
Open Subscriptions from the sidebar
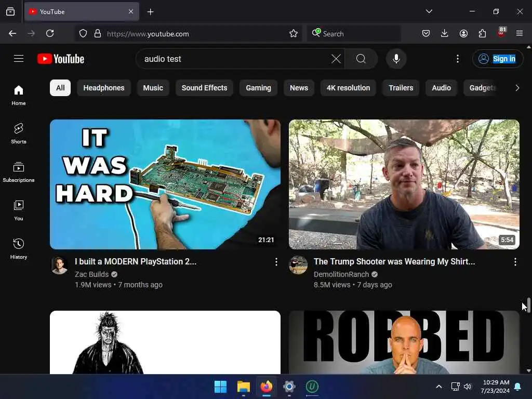(19, 172)
